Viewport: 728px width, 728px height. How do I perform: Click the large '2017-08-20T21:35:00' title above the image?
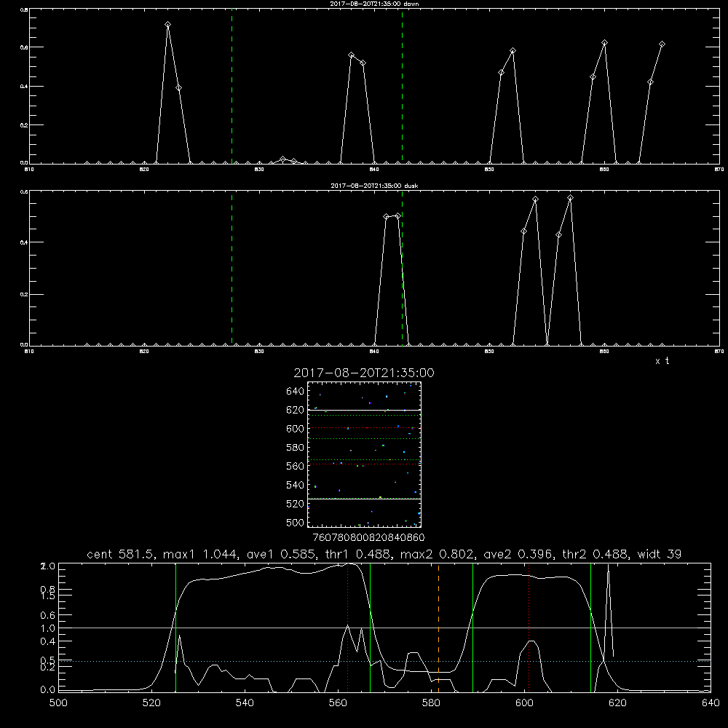tap(364, 373)
